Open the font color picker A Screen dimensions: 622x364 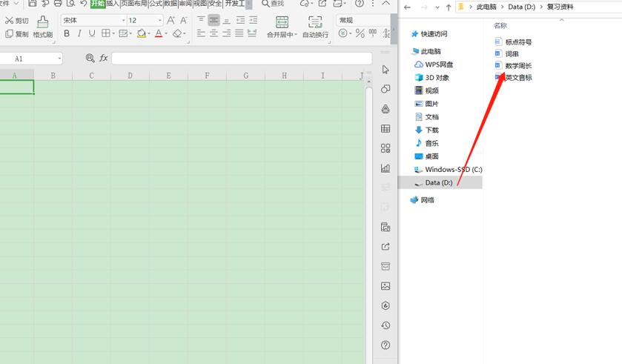click(158, 33)
